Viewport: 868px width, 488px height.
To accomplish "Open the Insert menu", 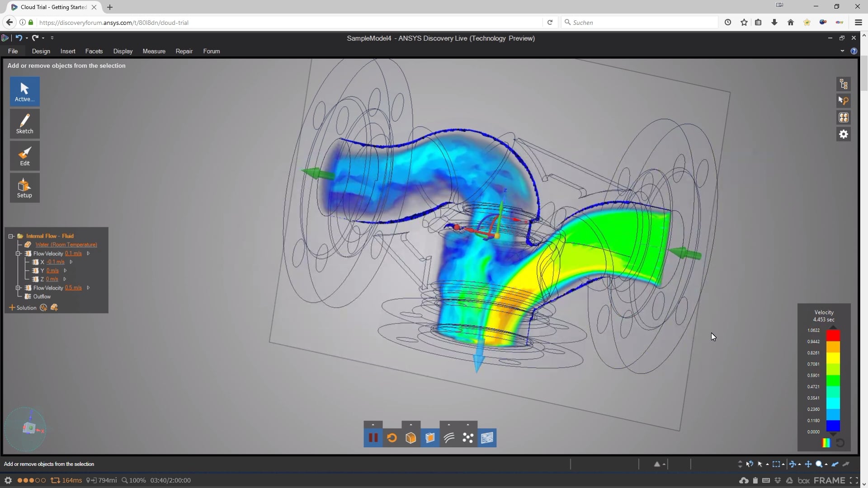I will click(x=68, y=51).
